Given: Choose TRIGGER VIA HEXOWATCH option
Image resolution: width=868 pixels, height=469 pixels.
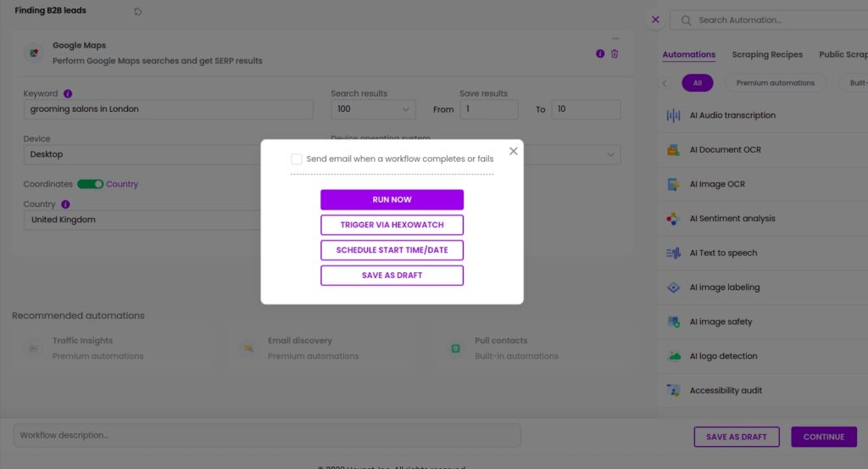Looking at the screenshot, I should (392, 225).
